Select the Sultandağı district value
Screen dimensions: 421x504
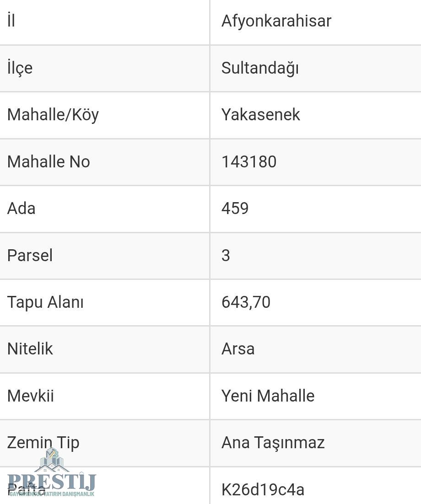click(x=260, y=68)
